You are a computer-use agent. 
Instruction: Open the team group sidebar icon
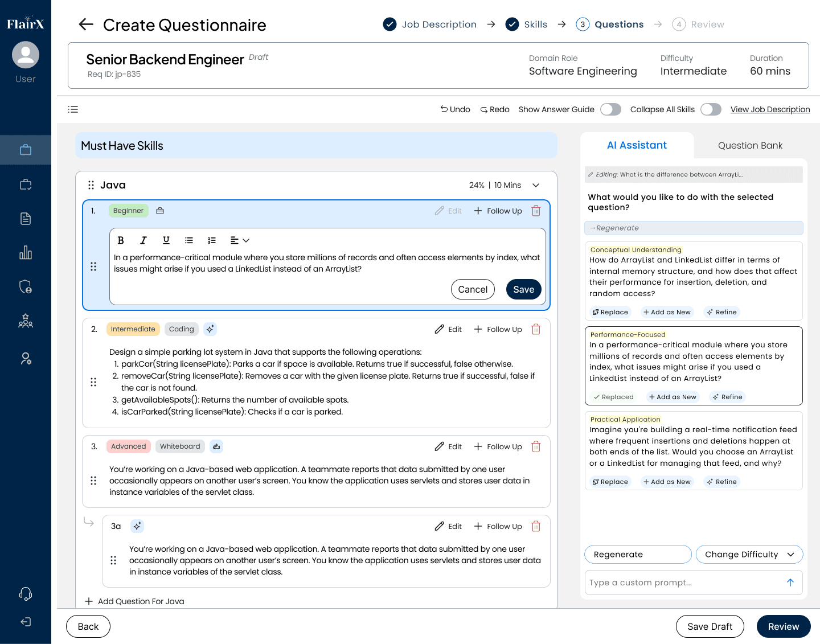point(26,321)
